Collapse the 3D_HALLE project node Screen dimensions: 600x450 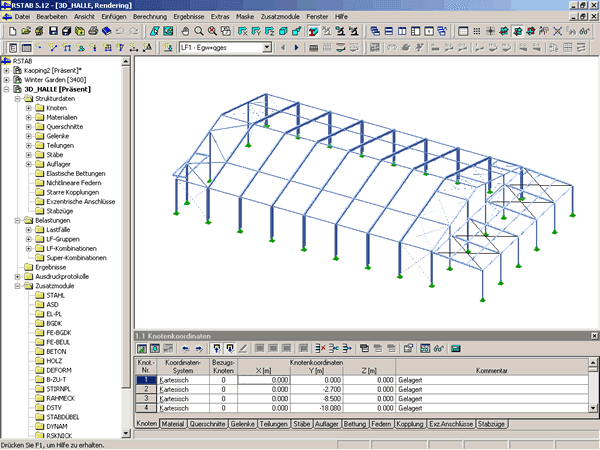[x=7, y=89]
